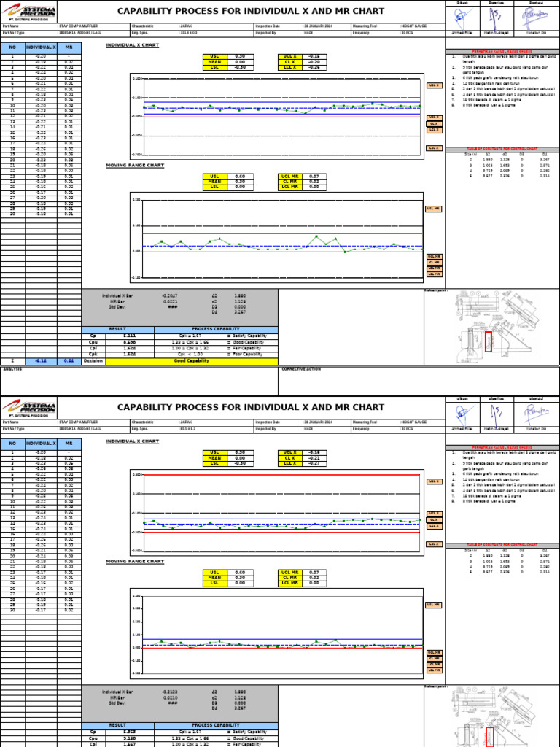Click the Eng. Spec. value 101.4 ± 0.3
This screenshot has height=747, width=560.
tap(189, 34)
